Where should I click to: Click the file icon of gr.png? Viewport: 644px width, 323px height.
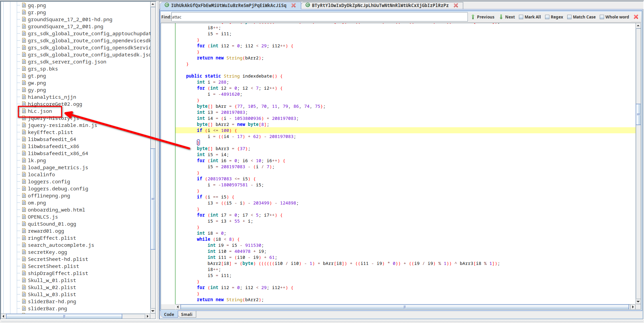click(24, 12)
